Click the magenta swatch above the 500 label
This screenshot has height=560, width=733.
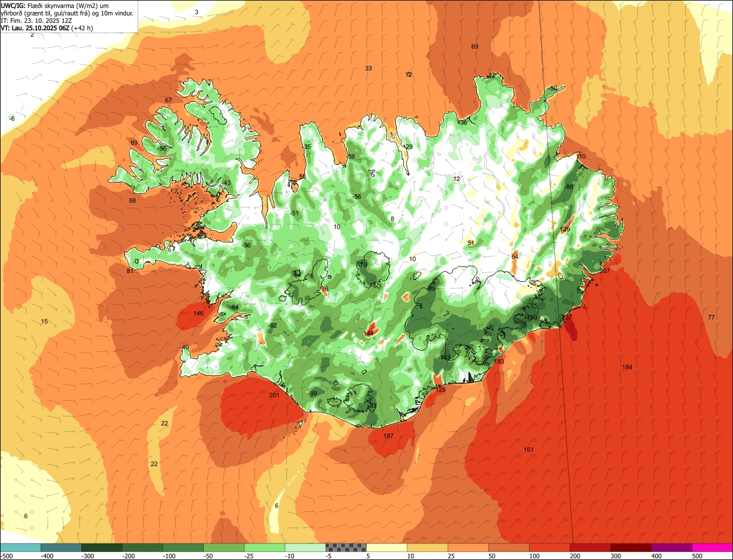pos(712,547)
